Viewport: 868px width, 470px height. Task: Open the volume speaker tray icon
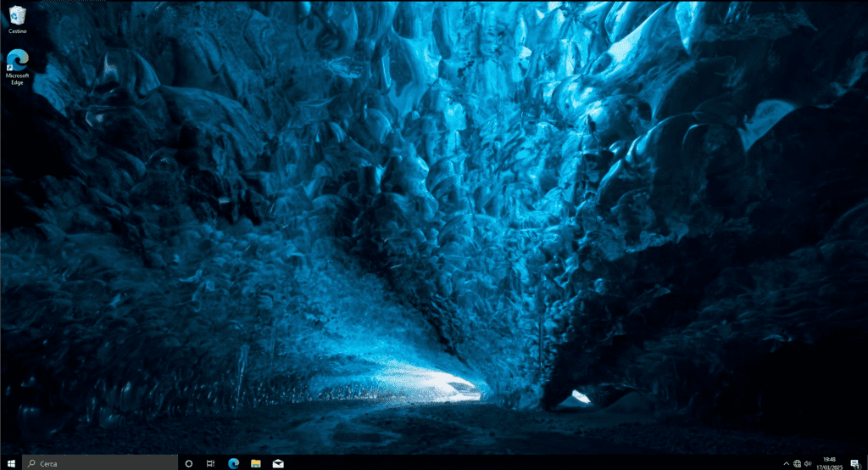coord(809,463)
